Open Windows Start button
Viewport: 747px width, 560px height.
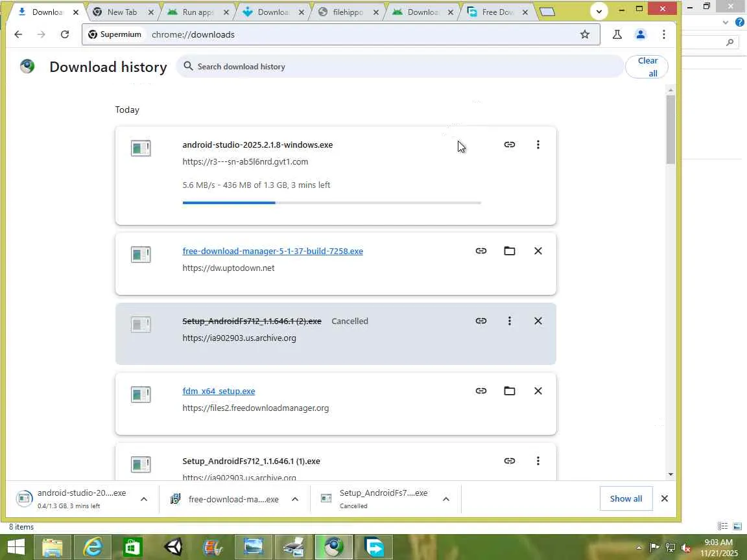pos(16,546)
